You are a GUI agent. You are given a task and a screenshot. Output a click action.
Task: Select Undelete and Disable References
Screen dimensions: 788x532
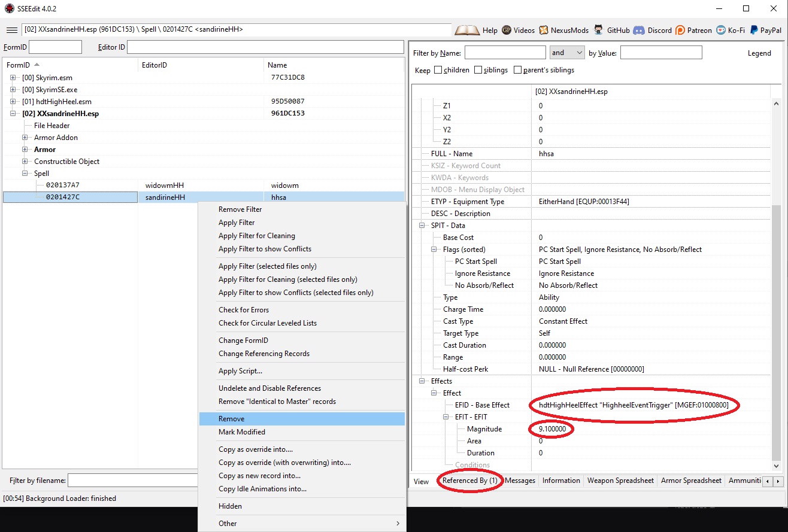[302, 388]
